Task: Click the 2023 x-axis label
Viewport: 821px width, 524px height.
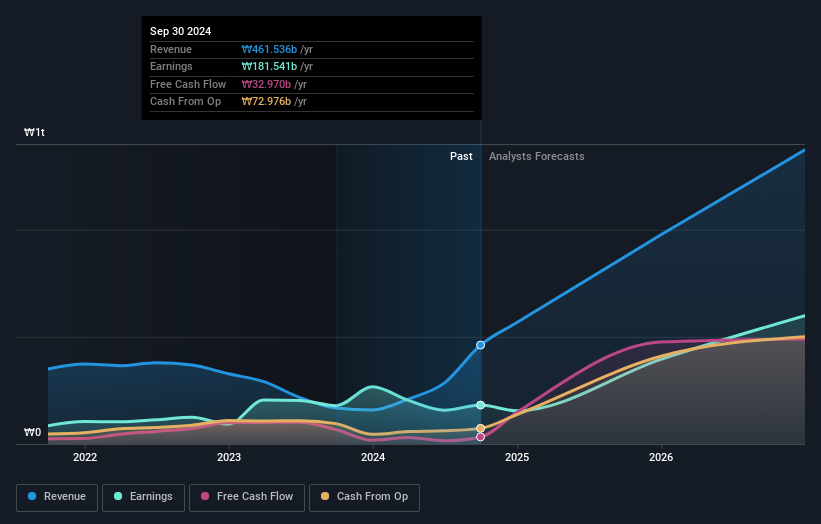Action: (x=229, y=457)
